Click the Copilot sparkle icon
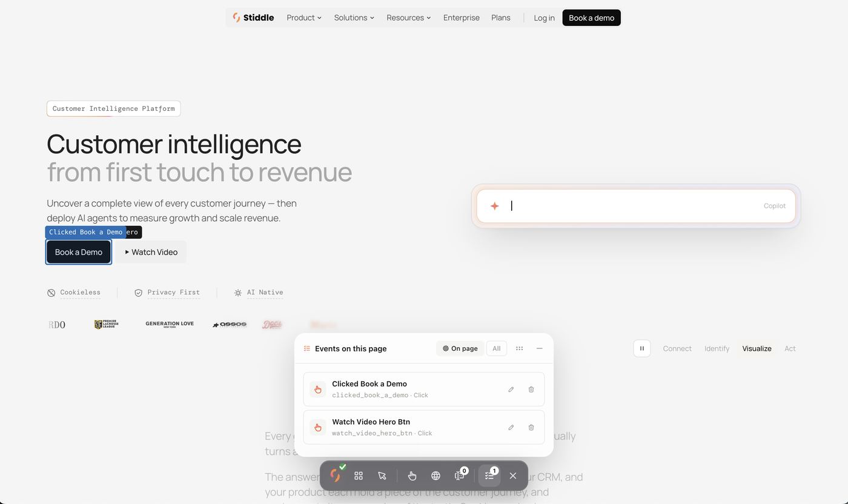This screenshot has width=848, height=504. tap(494, 206)
